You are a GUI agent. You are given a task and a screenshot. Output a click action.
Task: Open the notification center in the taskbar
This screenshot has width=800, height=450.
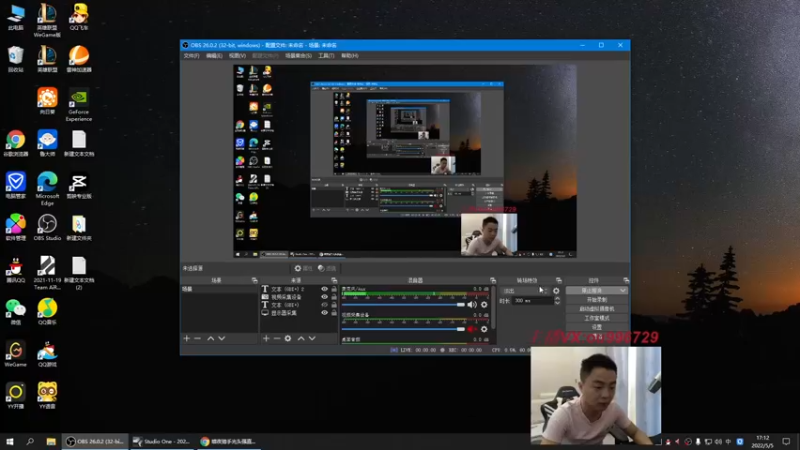[x=786, y=441]
